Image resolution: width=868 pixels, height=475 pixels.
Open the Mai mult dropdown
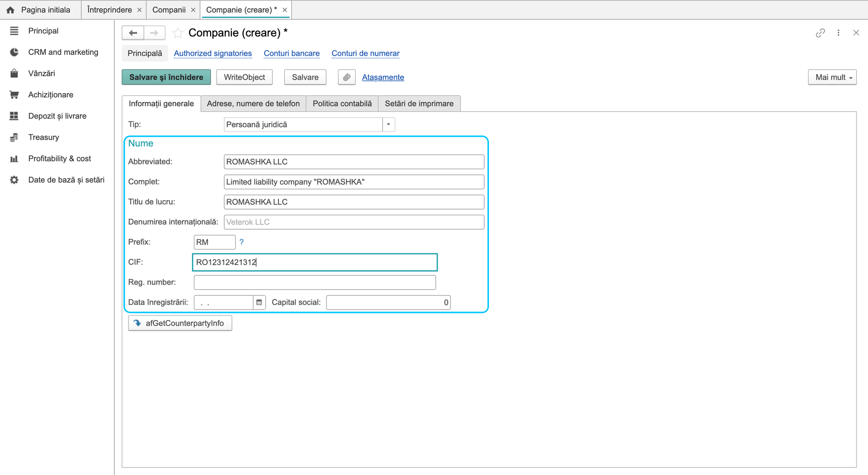tap(832, 77)
